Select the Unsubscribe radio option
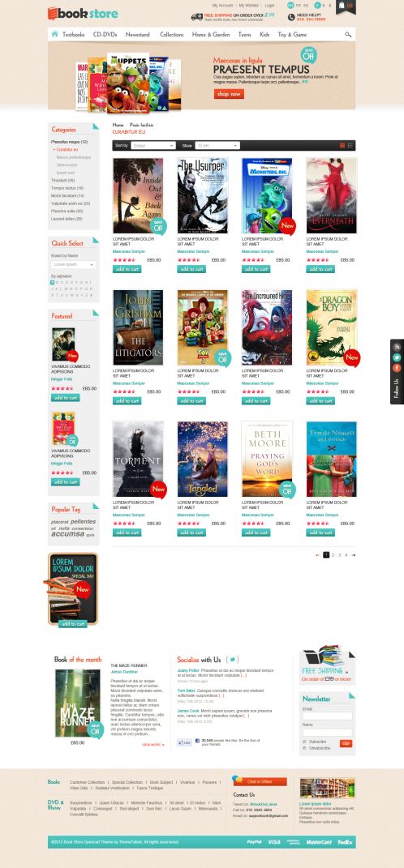 tap(304, 748)
